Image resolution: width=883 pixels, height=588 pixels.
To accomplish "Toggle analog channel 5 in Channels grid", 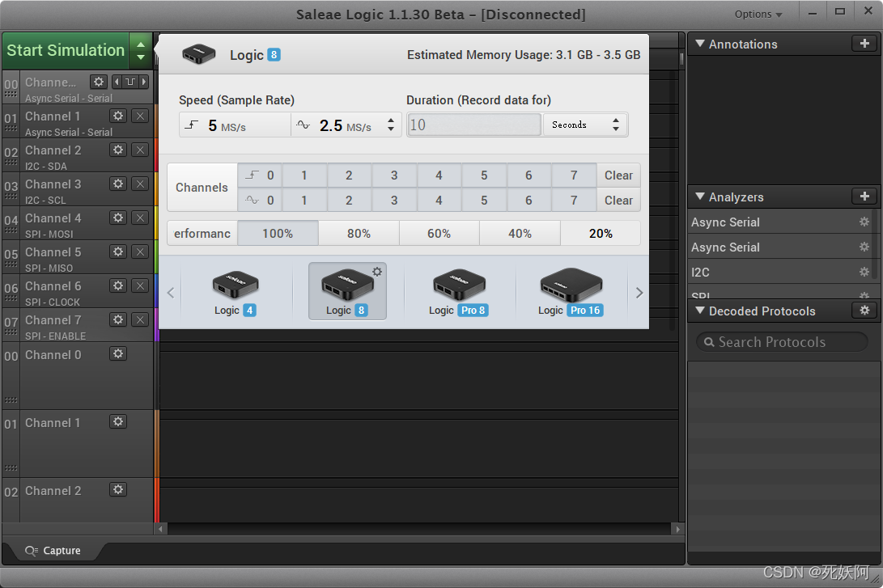I will click(x=484, y=201).
